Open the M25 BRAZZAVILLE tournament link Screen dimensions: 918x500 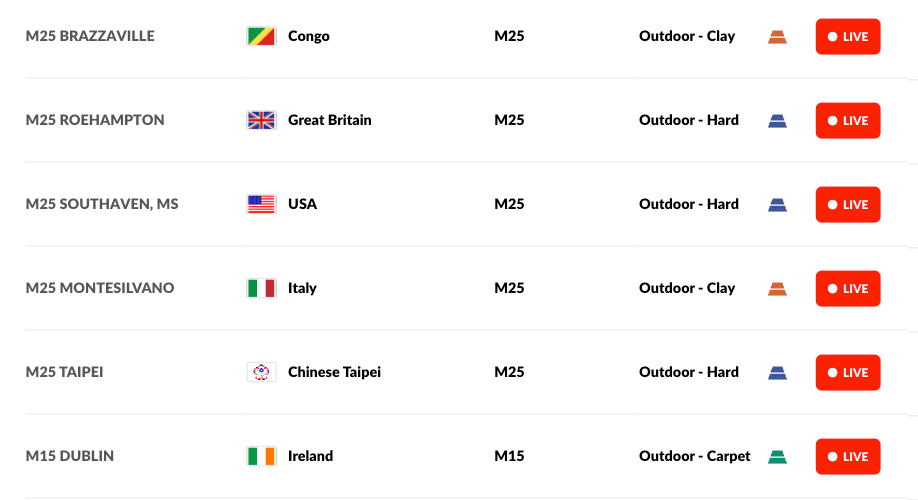click(x=90, y=36)
